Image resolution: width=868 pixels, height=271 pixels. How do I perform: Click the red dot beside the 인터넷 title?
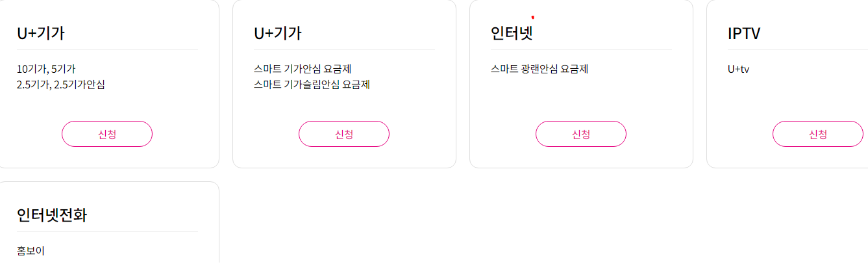(532, 18)
